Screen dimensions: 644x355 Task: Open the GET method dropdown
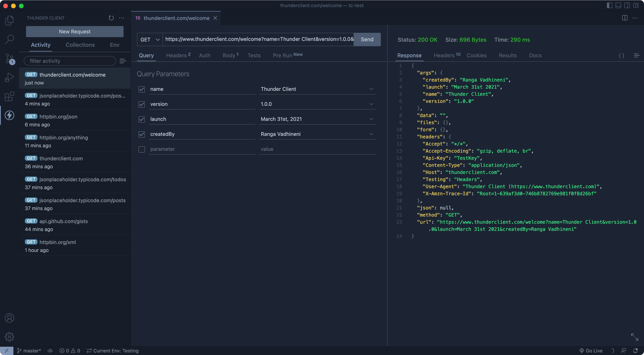pos(150,39)
